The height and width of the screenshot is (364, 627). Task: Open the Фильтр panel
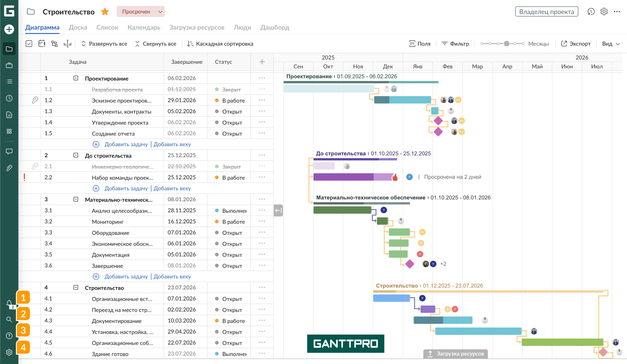pyautogui.click(x=455, y=44)
